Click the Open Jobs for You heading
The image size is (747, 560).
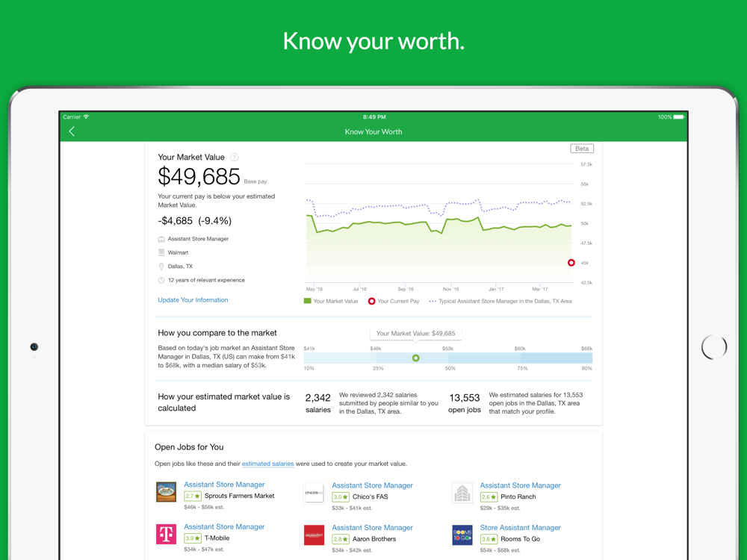click(189, 447)
